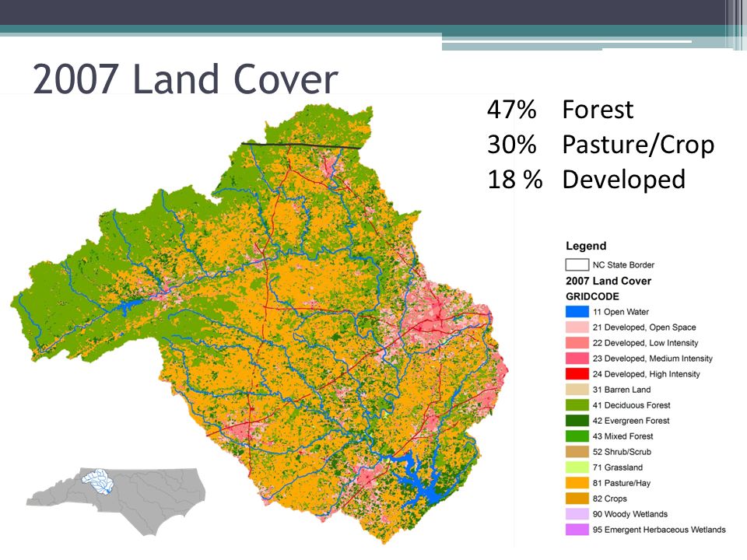
Task: Click the Developed, Low Intensity swatch
Action: click(x=577, y=343)
